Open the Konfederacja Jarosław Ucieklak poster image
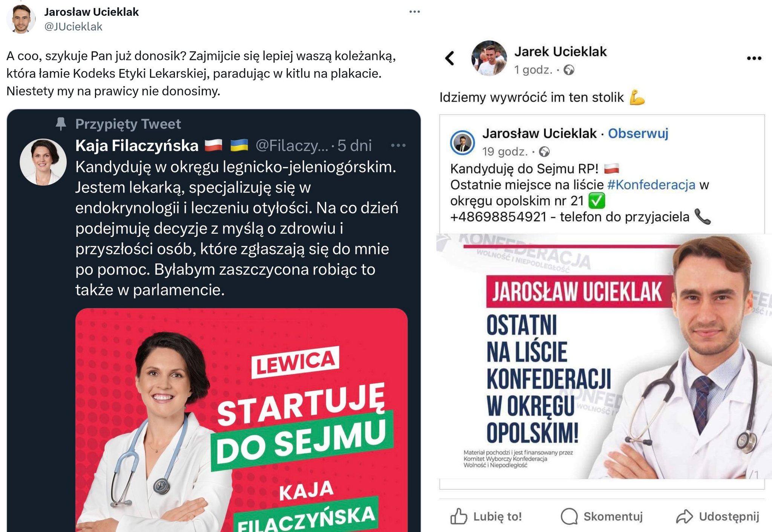Viewport: 772px width, 532px height. click(x=604, y=356)
